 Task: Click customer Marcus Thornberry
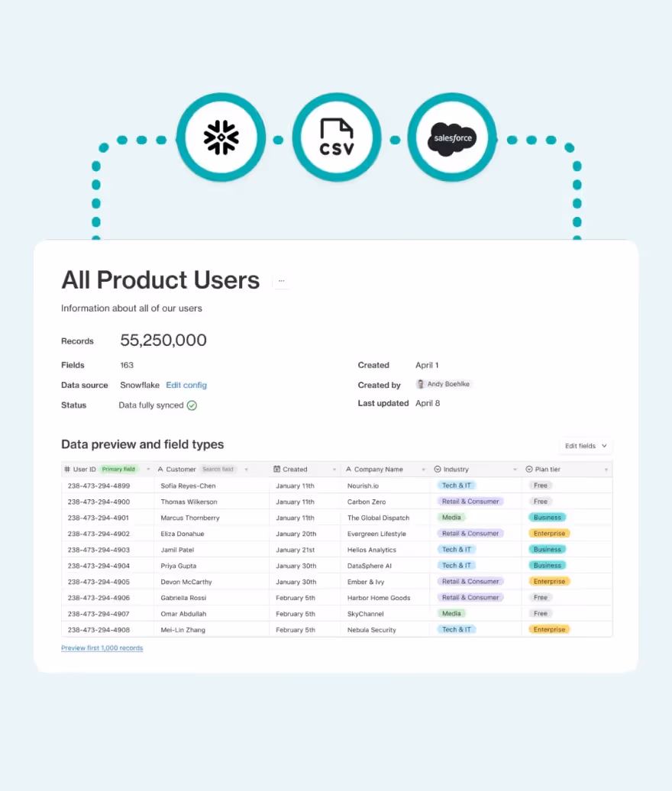click(x=190, y=518)
